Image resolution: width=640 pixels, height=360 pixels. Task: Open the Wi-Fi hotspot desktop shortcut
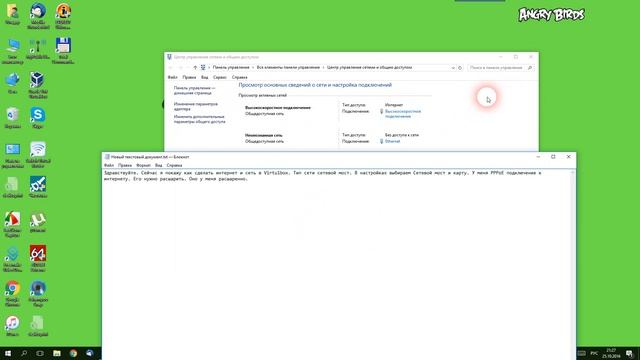[38, 154]
